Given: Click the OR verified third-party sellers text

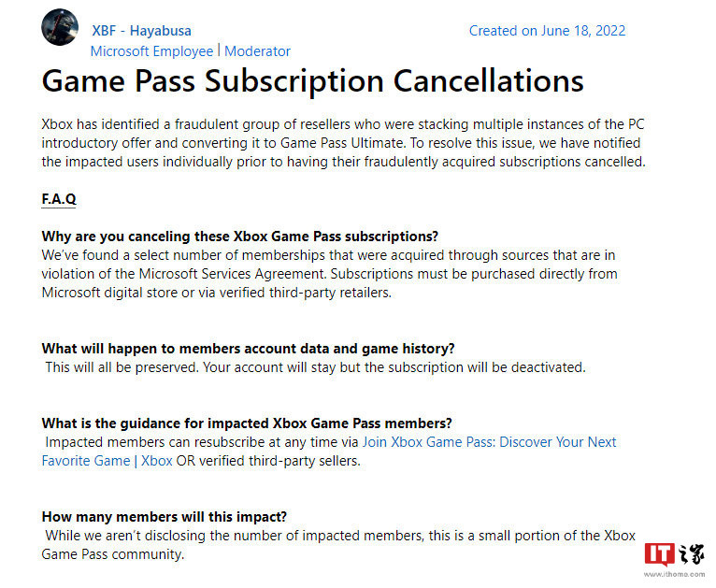Looking at the screenshot, I should 268,460.
